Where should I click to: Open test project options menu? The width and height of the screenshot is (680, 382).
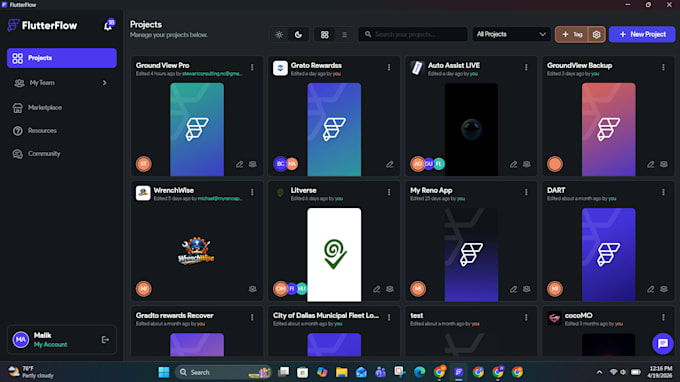526,317
